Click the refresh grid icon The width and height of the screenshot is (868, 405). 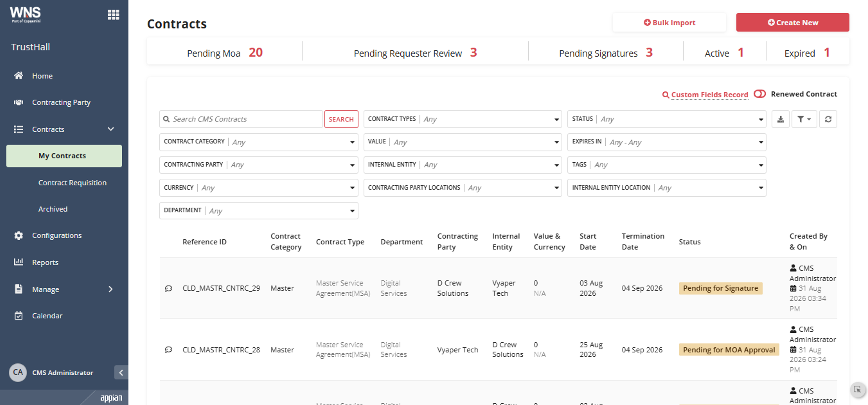[828, 119]
